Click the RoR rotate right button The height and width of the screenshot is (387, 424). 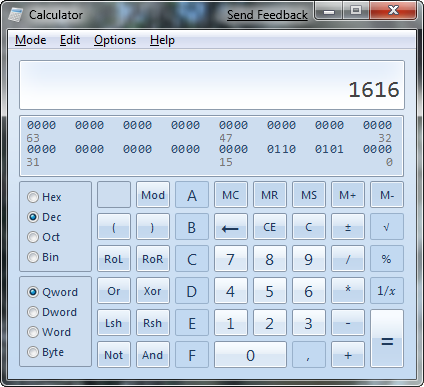153,259
